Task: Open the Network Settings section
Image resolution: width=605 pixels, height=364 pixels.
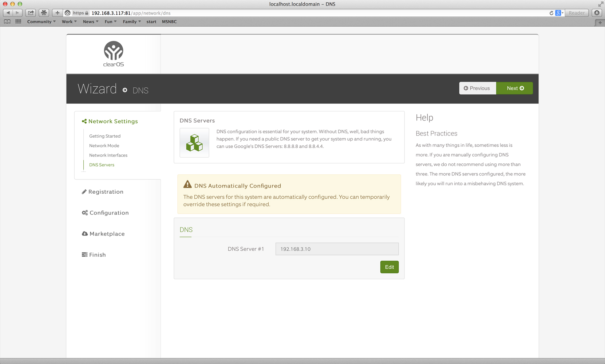Action: (x=110, y=121)
